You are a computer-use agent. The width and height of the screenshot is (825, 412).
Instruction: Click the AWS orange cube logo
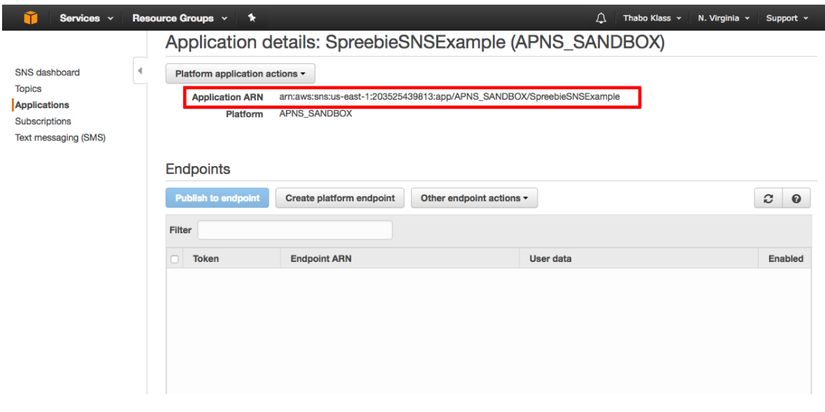pyautogui.click(x=31, y=18)
